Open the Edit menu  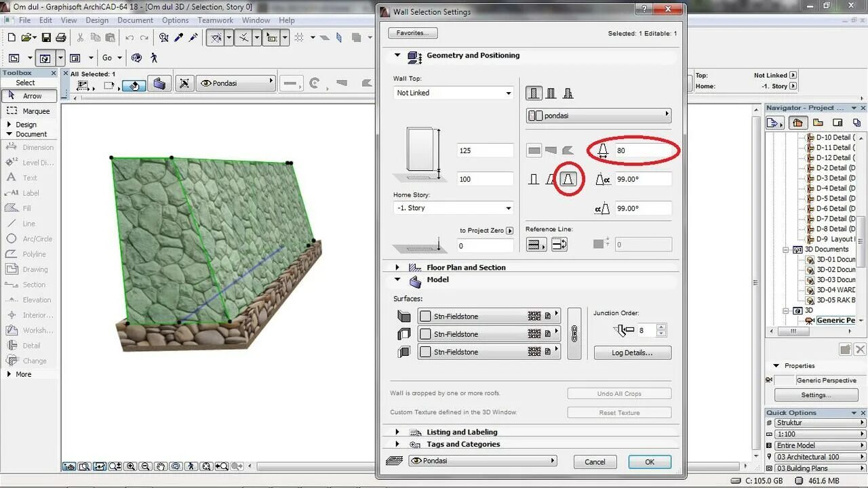tap(45, 20)
